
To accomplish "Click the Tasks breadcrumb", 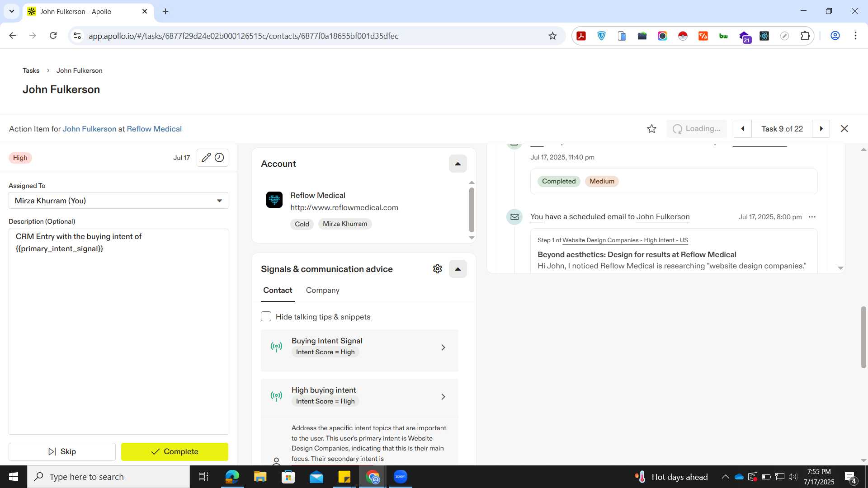I will (x=31, y=70).
